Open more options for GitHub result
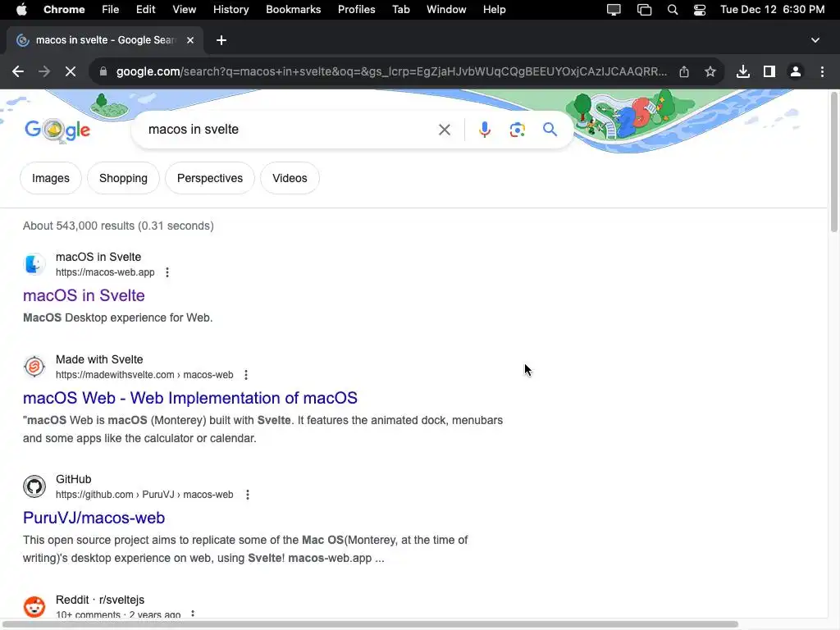The height and width of the screenshot is (630, 840). [x=248, y=495]
